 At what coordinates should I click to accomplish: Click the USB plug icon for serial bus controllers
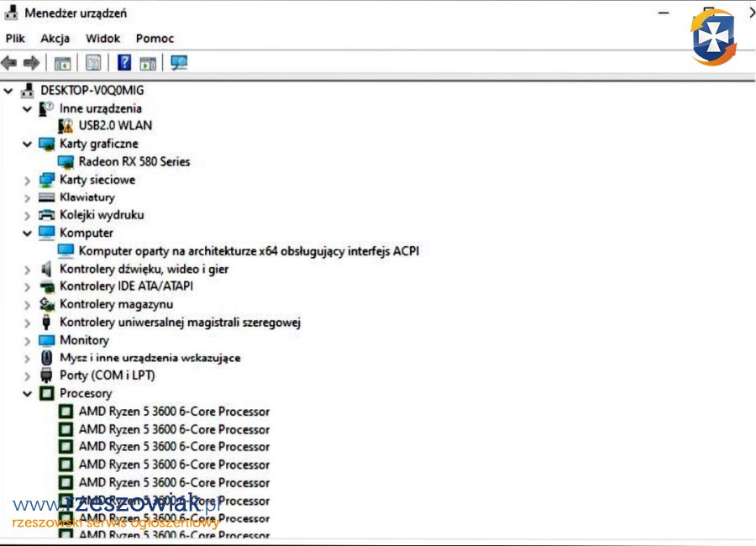coord(46,323)
